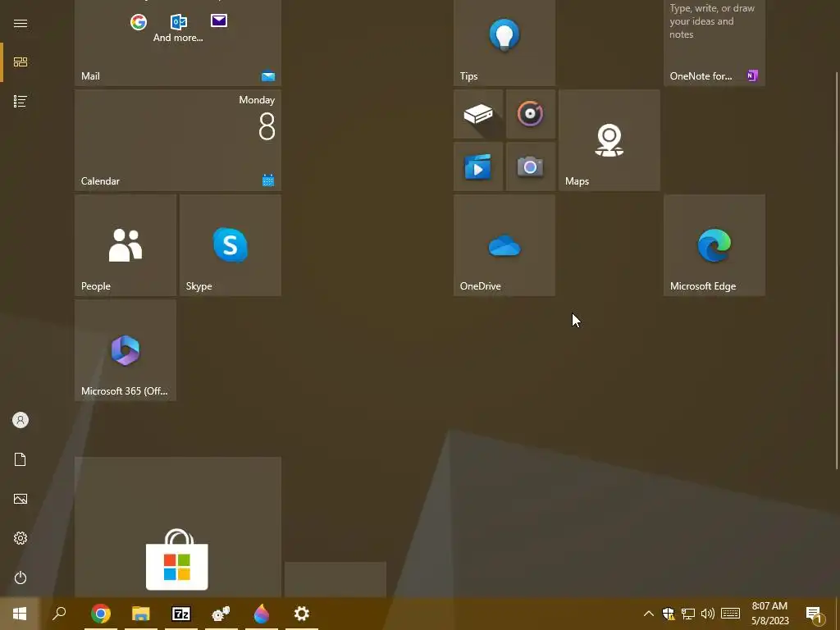
Task: Expand the Start hamburger menu
Action: click(21, 23)
